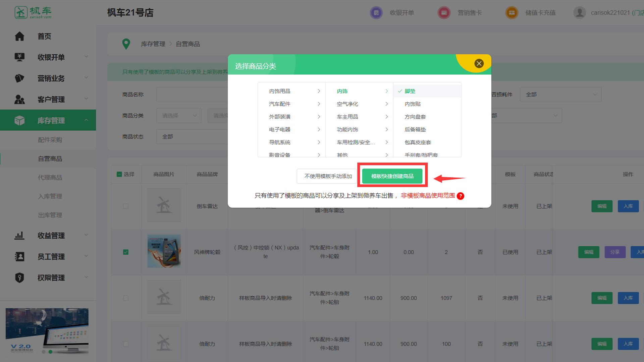Click the 营销售卡 red card icon
644x362 pixels.
(x=444, y=13)
